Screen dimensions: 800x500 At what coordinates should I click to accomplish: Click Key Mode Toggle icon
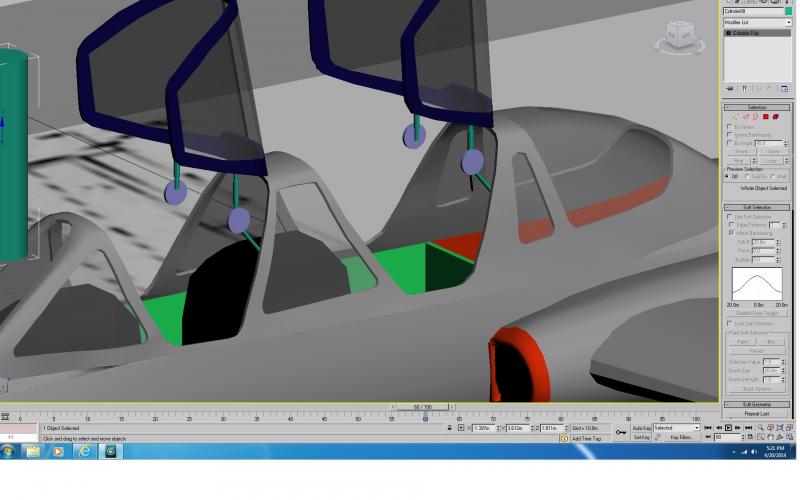tap(708, 437)
